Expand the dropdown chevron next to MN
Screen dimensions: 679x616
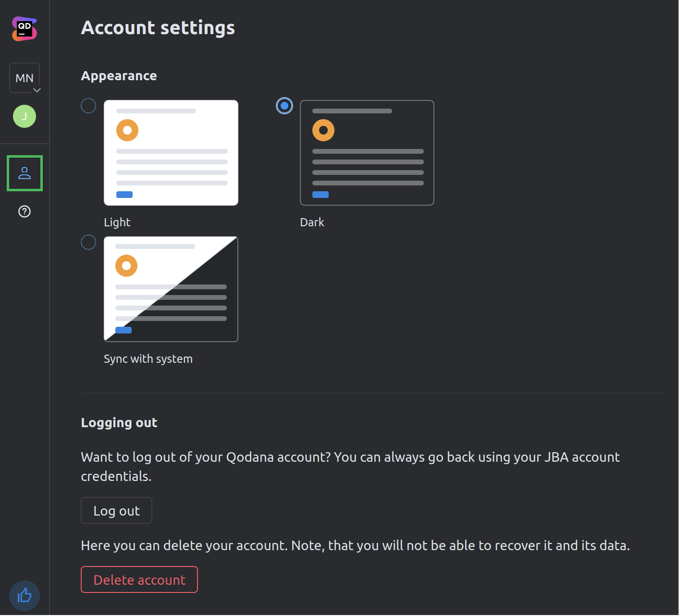38,90
